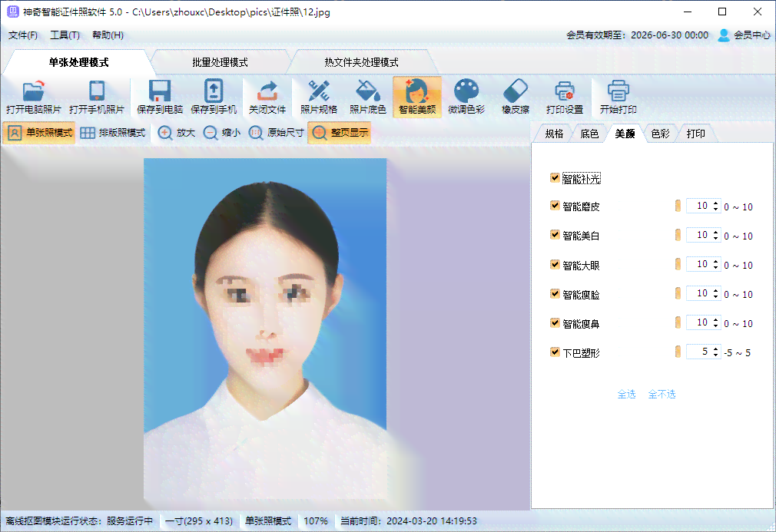Open the 帮助(H) menu
The image size is (776, 532).
coord(108,35)
